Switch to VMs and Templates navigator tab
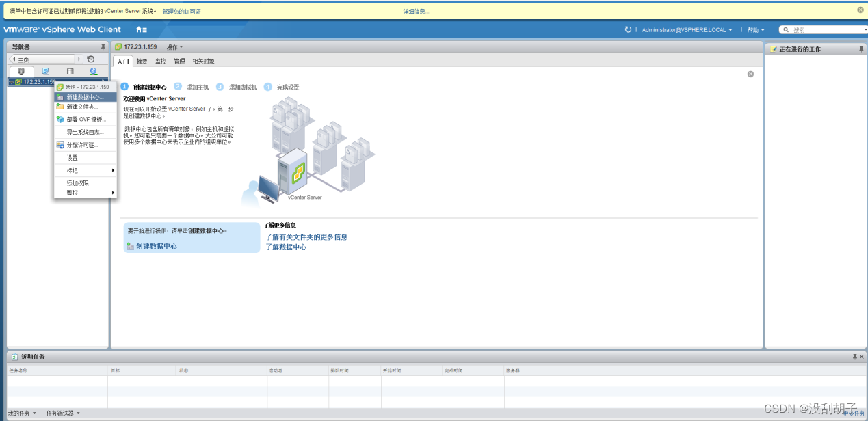This screenshot has height=421, width=868. (46, 71)
